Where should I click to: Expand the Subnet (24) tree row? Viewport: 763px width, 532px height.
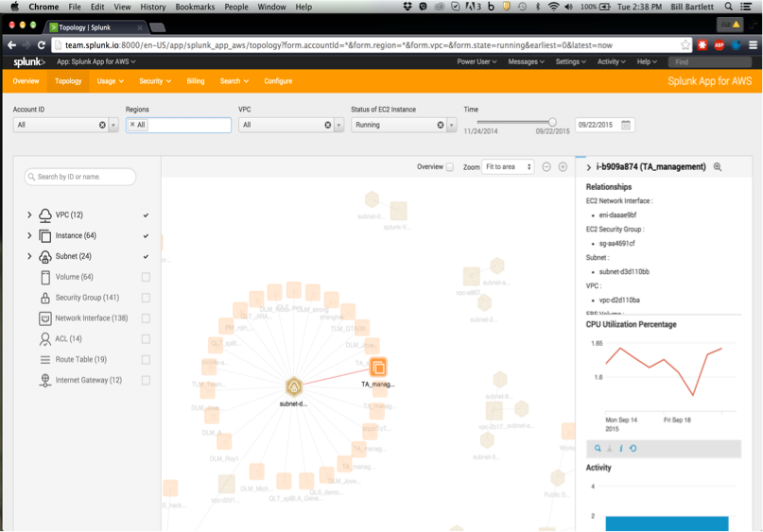point(29,256)
